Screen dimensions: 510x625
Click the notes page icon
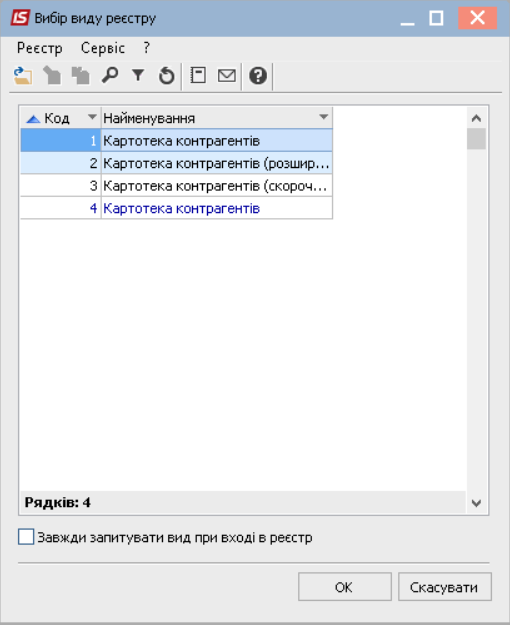(198, 75)
